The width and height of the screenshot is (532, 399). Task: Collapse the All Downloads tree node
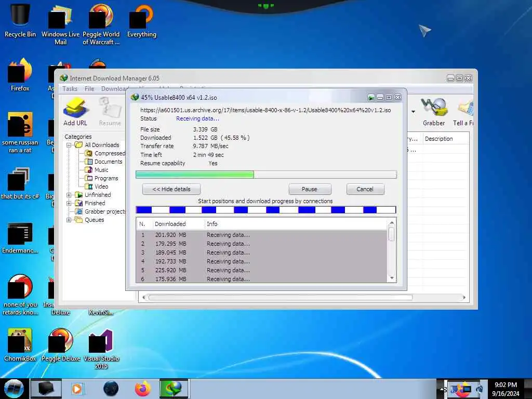coord(69,145)
